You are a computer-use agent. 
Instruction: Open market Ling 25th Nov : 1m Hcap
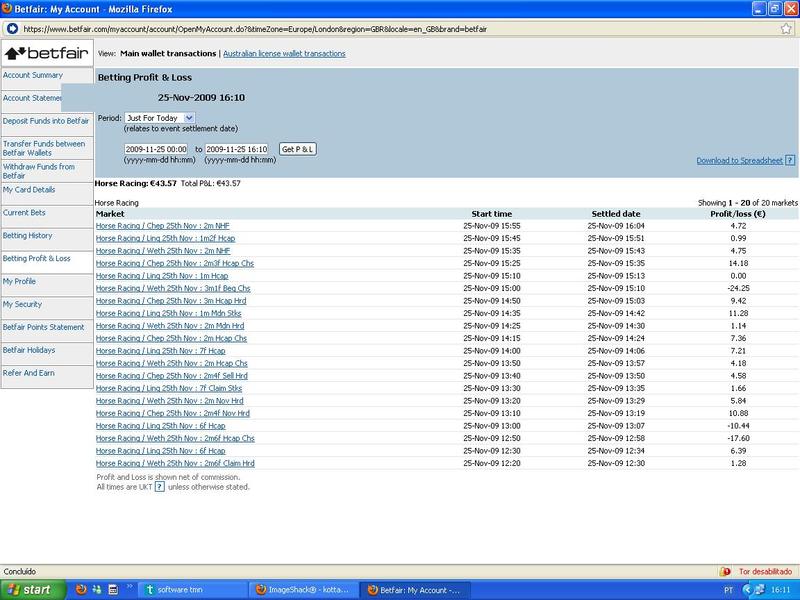click(162, 276)
